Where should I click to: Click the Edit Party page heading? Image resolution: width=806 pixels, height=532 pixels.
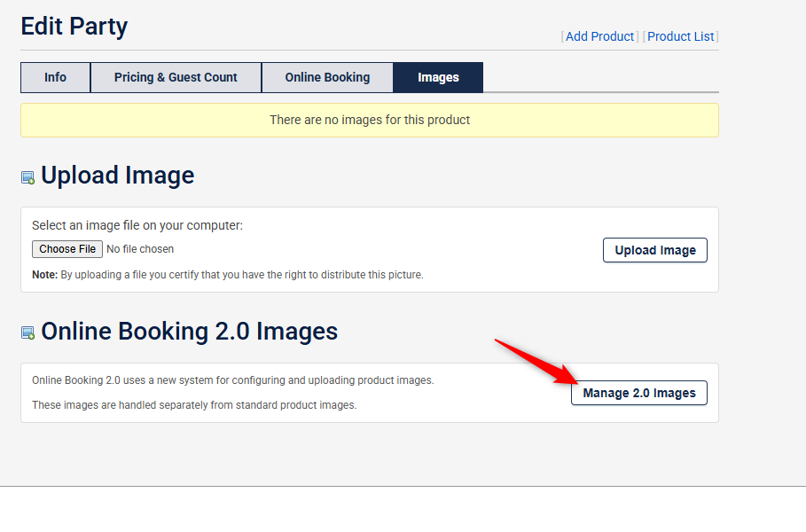[74, 27]
